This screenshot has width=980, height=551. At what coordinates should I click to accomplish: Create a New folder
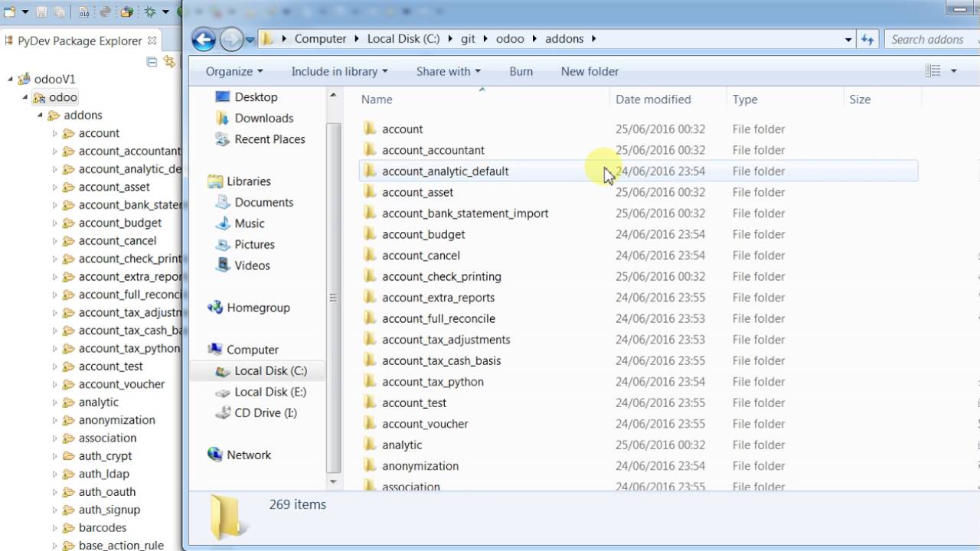(590, 71)
